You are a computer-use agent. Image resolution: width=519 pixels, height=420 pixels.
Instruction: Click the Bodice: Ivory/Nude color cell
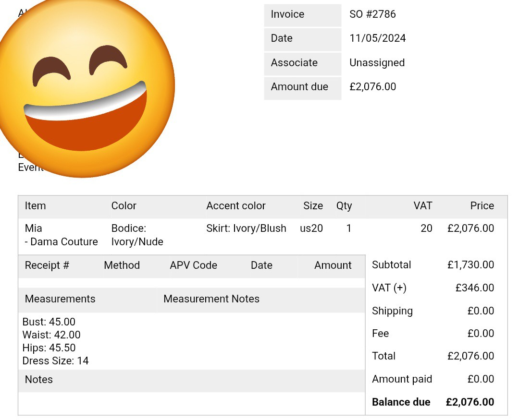137,235
